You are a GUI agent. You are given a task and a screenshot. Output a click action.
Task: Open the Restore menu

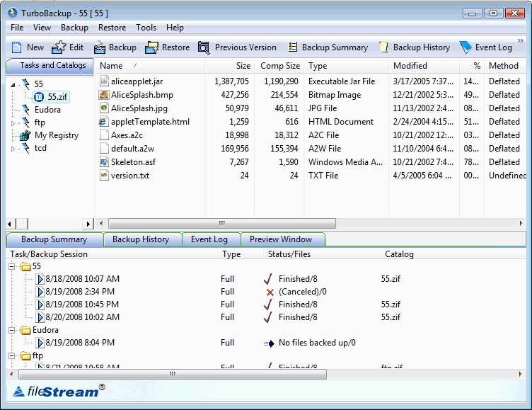(x=112, y=28)
